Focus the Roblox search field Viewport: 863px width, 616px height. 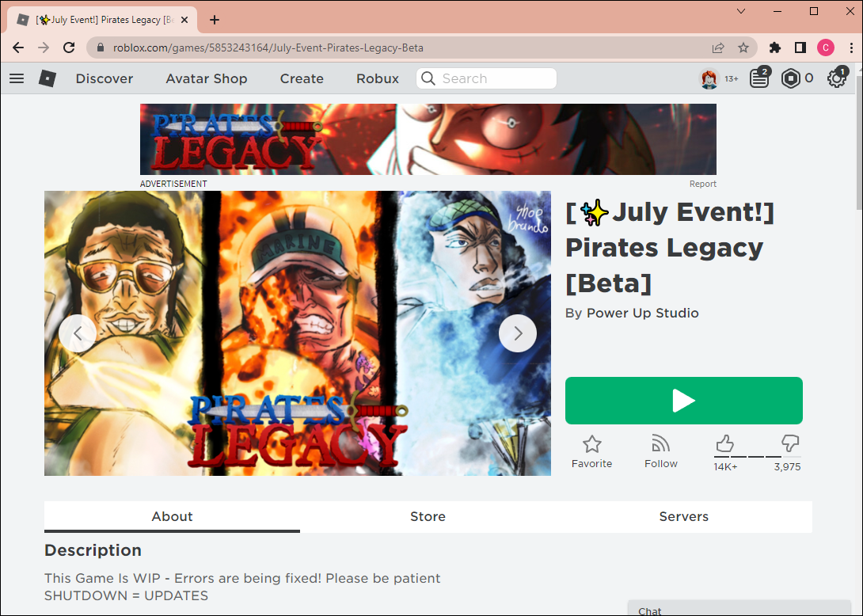click(487, 78)
